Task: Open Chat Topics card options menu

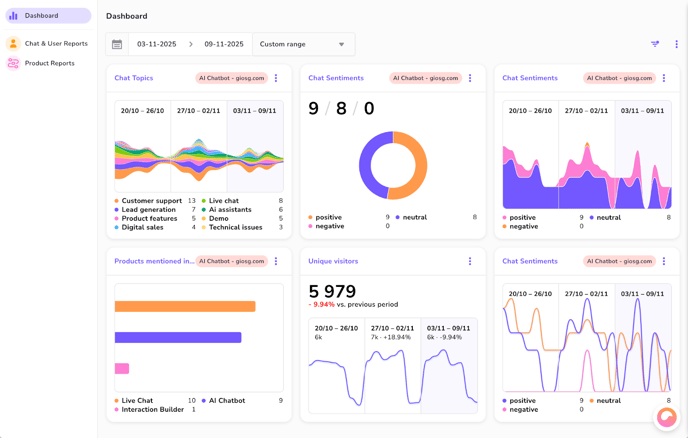Action: [x=276, y=78]
